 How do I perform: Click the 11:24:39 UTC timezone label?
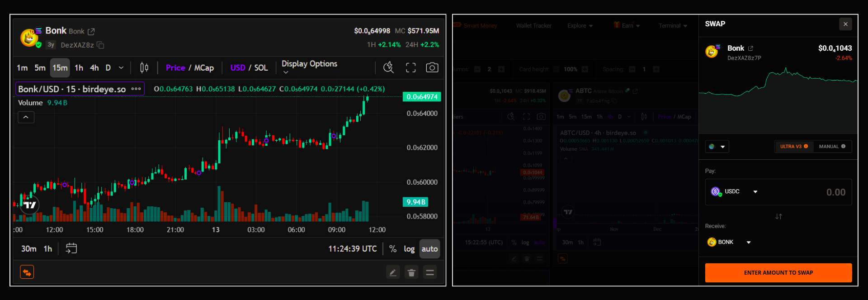pos(353,249)
